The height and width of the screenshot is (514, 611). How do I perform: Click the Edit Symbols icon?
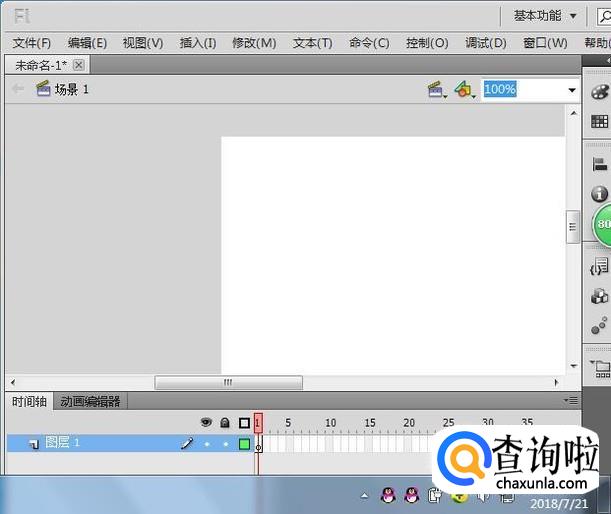463,90
